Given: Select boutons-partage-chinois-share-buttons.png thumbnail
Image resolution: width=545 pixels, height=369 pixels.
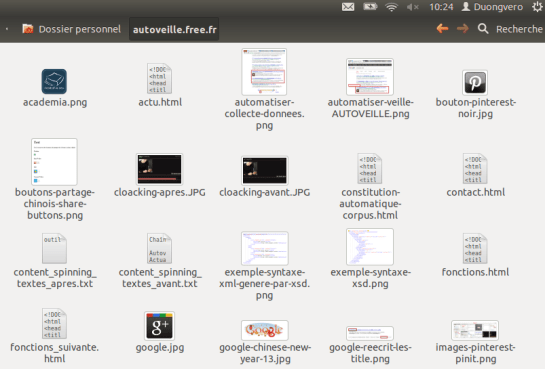Looking at the screenshot, I should [x=54, y=162].
